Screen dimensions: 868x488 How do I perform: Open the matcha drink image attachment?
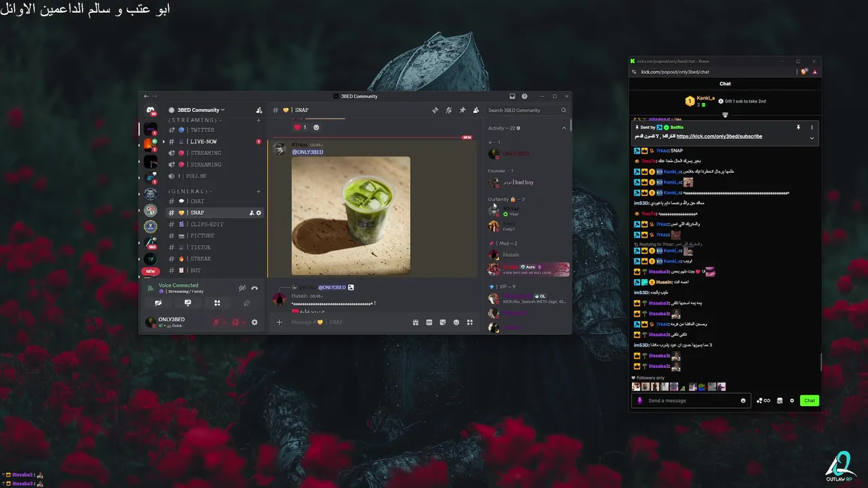(351, 216)
